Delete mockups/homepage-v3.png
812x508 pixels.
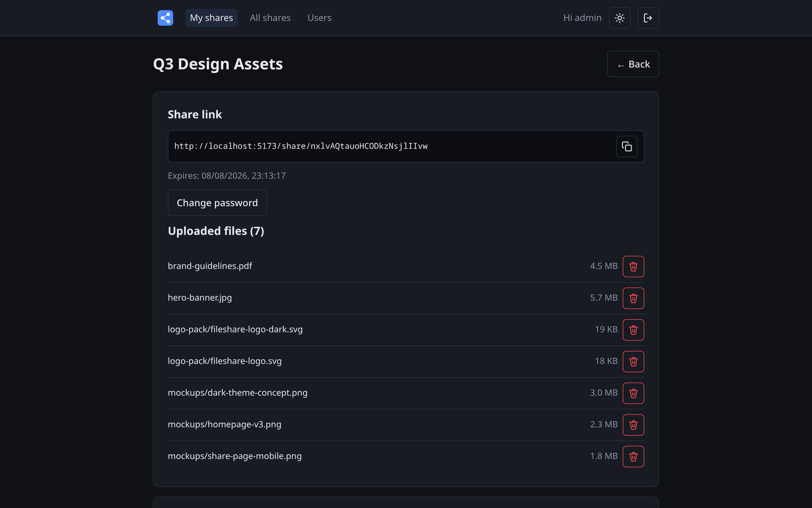[x=633, y=425]
